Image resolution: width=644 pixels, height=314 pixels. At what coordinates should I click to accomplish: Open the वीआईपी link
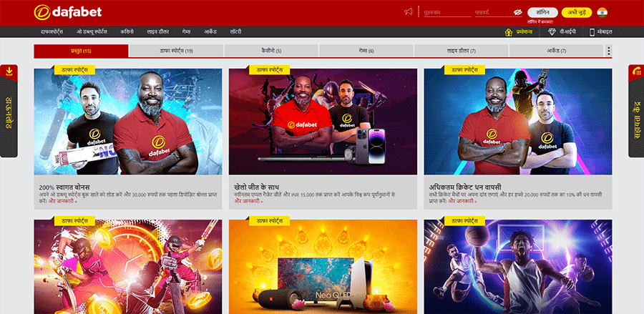567,32
